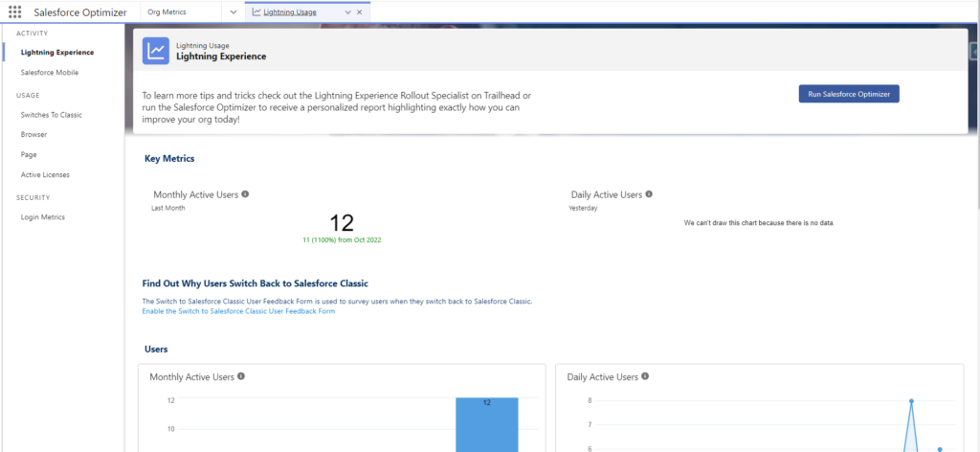The image size is (980, 452).
Task: Open Active Licenses in the sidebar
Action: [x=45, y=175]
